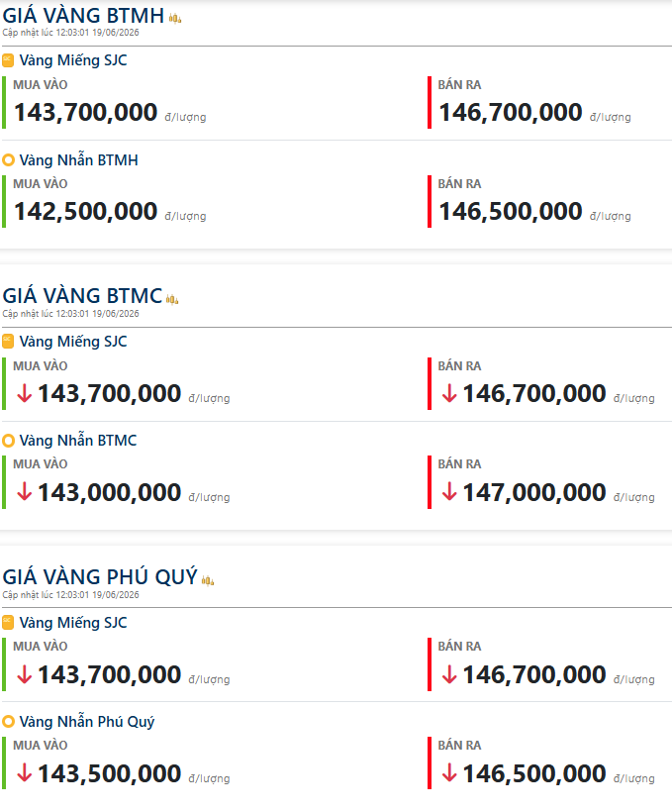Click the BTMC update timestamp text
Screen dimensions: 672x811
[71, 314]
